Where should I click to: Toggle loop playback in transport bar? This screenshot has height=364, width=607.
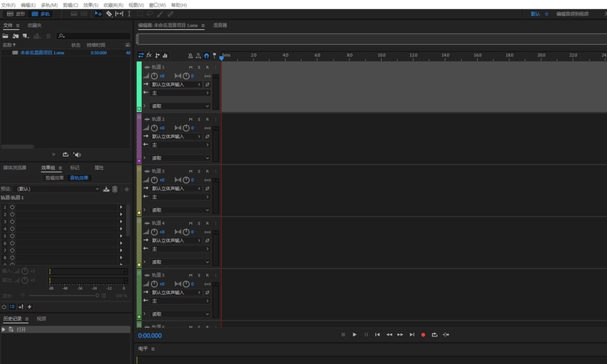[x=434, y=335]
